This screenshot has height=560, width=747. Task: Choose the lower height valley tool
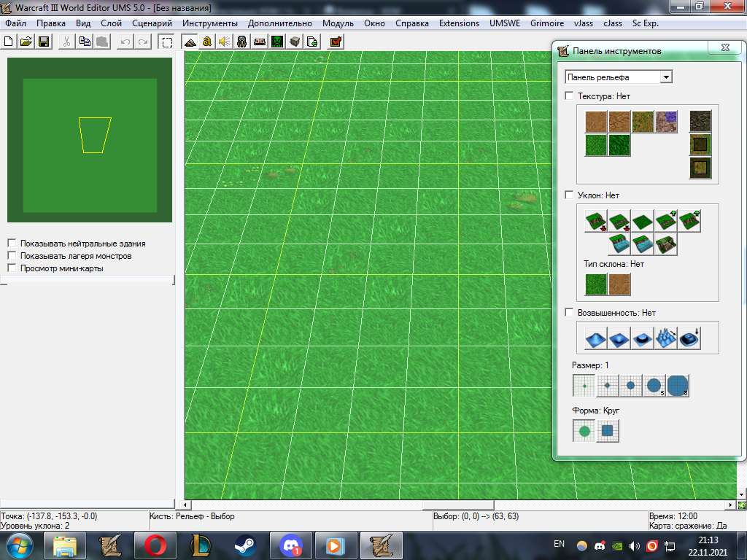click(x=619, y=338)
